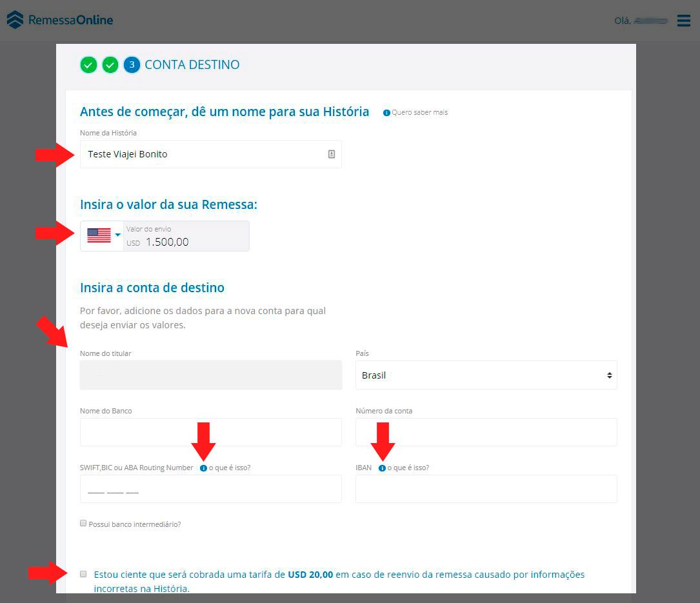Click IBAN 'o que é isso?' link

pos(408,468)
